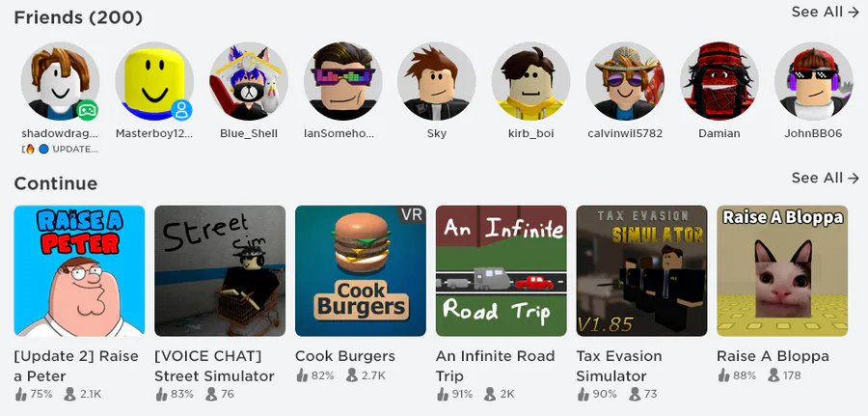Open Damian friend avatar
This screenshot has width=868, height=416.
(x=719, y=81)
